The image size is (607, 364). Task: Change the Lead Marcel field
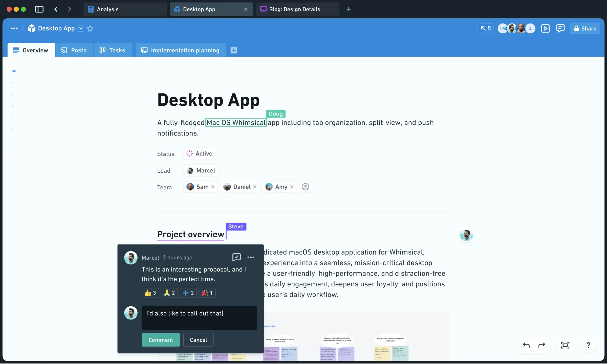201,170
